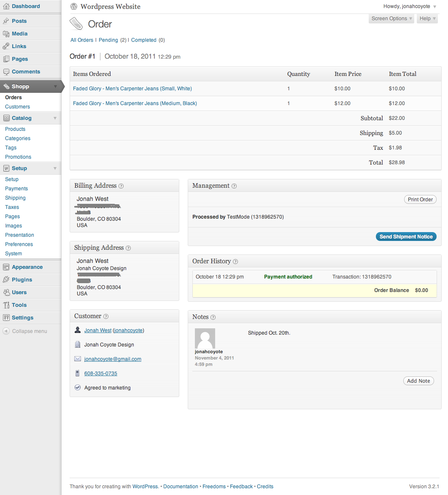Viewport: 448px width, 495px height.
Task: Click the Add Note button
Action: [418, 381]
